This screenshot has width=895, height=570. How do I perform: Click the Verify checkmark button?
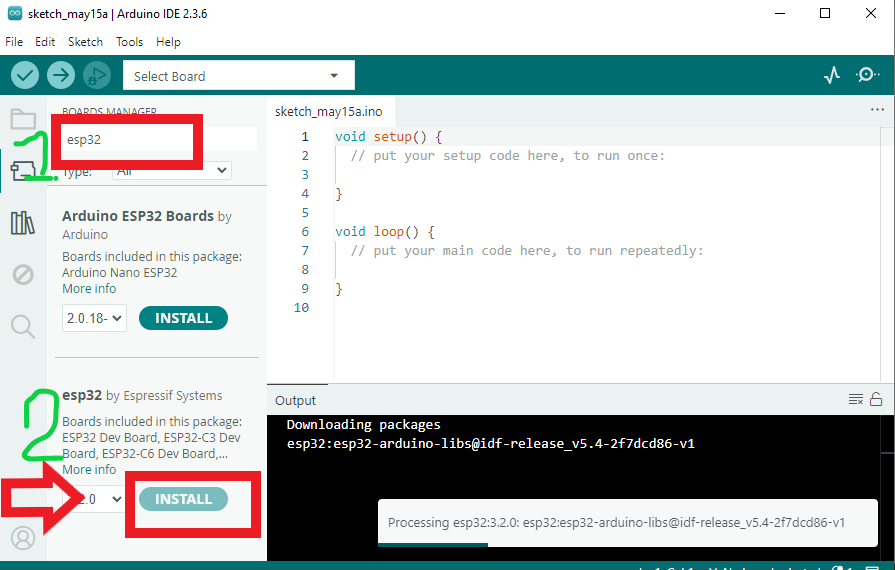tap(25, 75)
